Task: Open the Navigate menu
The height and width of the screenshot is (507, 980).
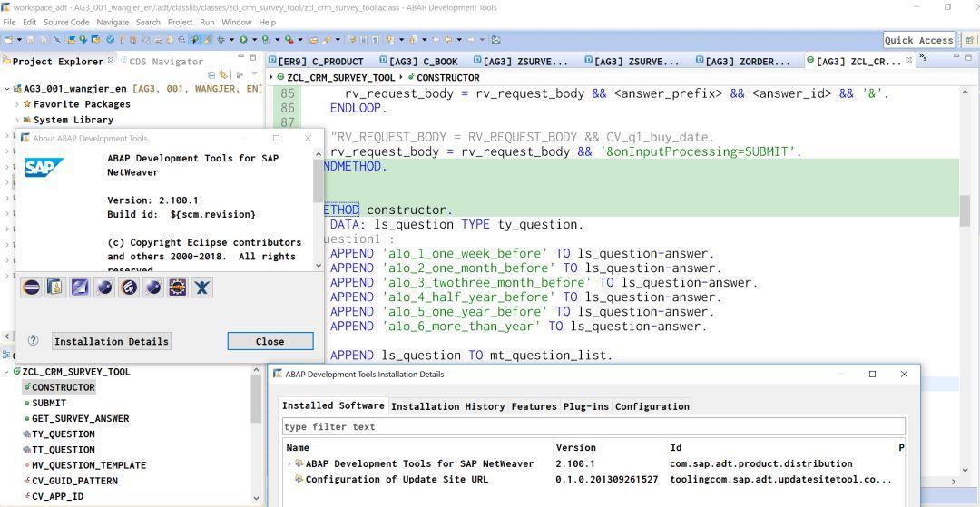Action: (113, 22)
